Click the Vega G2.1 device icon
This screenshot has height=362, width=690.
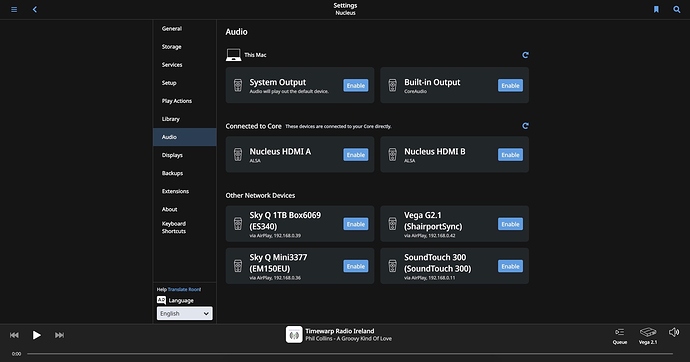(x=393, y=224)
